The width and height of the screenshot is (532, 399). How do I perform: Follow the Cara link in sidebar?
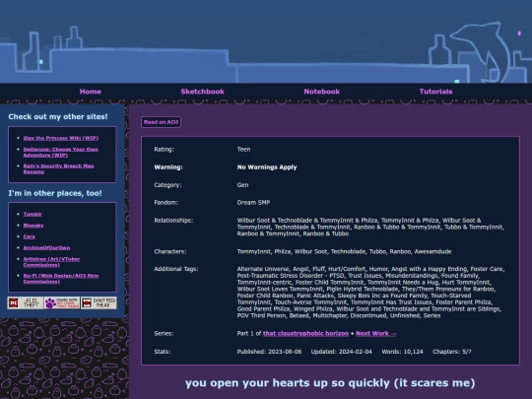pyautogui.click(x=30, y=236)
